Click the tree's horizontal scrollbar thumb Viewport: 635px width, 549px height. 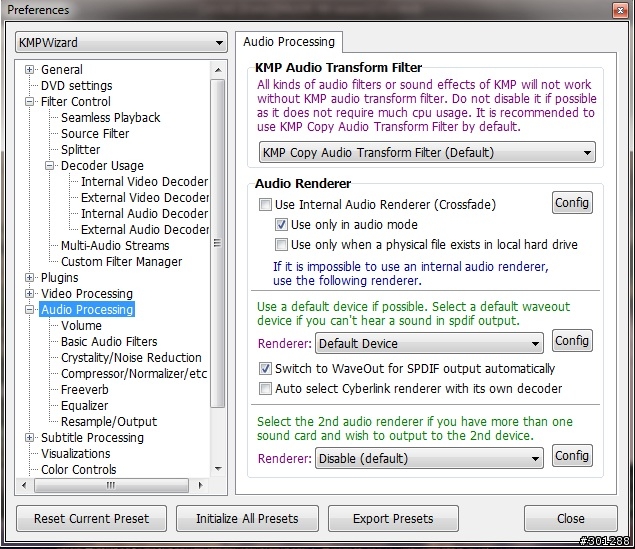(x=111, y=485)
